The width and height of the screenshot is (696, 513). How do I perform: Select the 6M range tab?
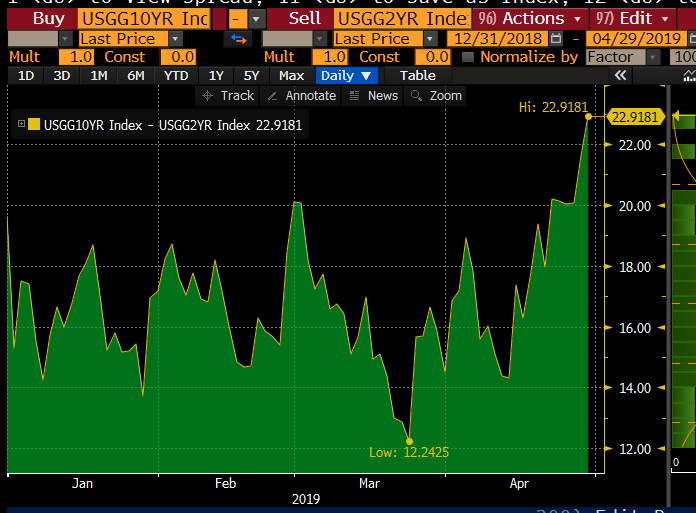tap(135, 76)
